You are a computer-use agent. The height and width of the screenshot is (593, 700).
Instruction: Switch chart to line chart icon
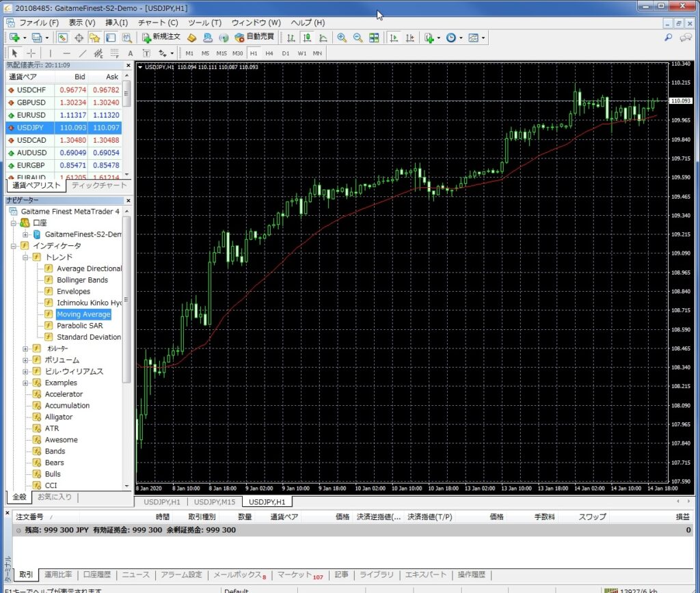(323, 38)
